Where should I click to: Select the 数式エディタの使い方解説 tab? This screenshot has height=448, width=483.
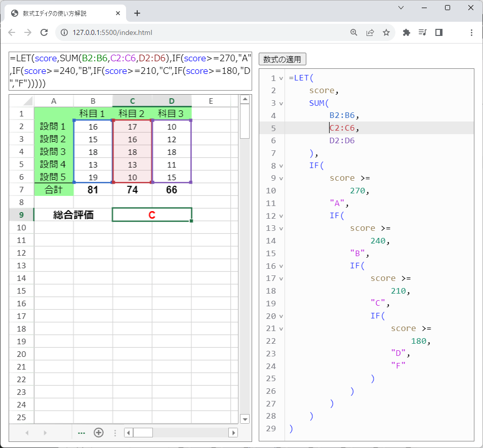click(61, 13)
